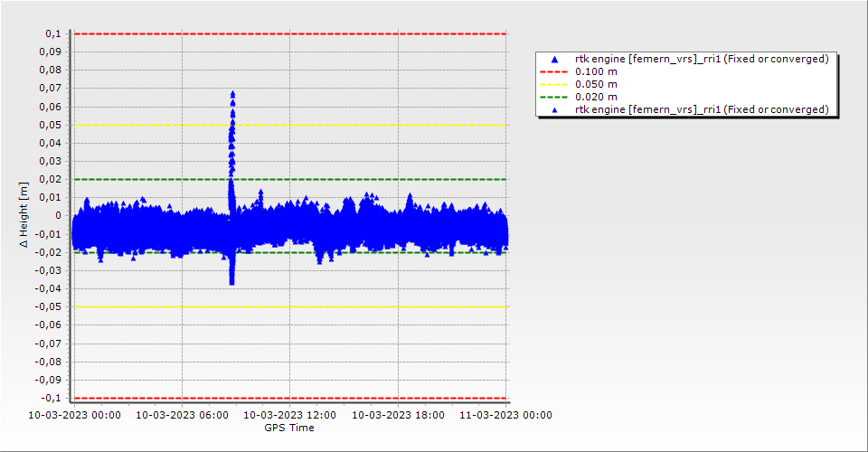This screenshot has width=868, height=452.
Task: Click the "10-03-2023 18:00" time axis label
Action: [398, 415]
